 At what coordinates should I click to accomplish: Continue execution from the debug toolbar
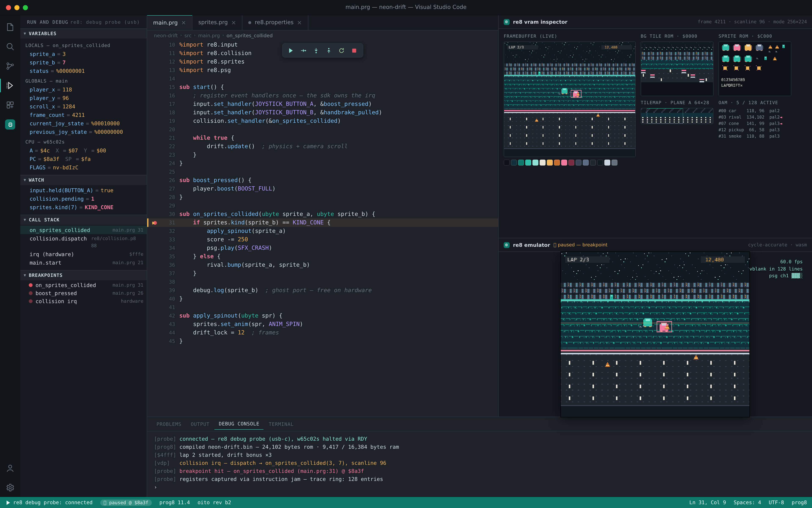291,51
